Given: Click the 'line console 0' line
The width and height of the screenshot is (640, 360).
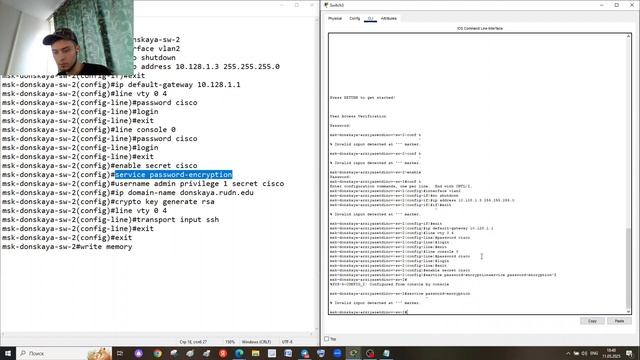Looking at the screenshot, I should tap(145, 130).
